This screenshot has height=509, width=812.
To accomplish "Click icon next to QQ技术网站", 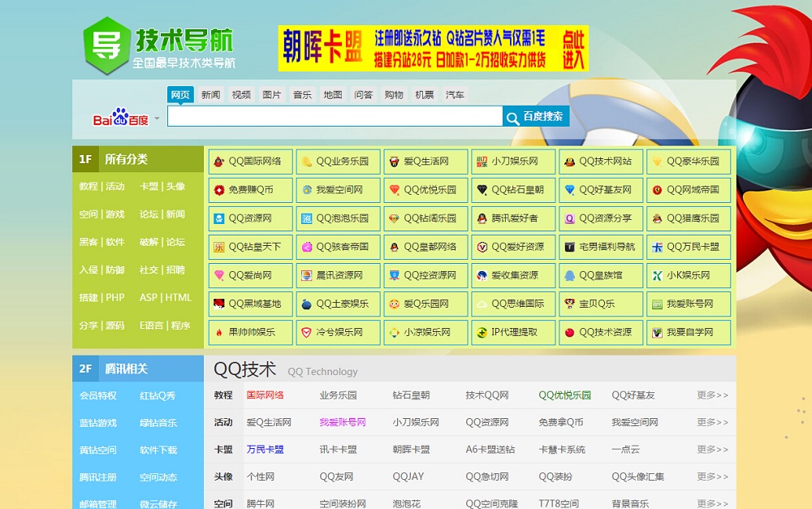I will [x=570, y=162].
